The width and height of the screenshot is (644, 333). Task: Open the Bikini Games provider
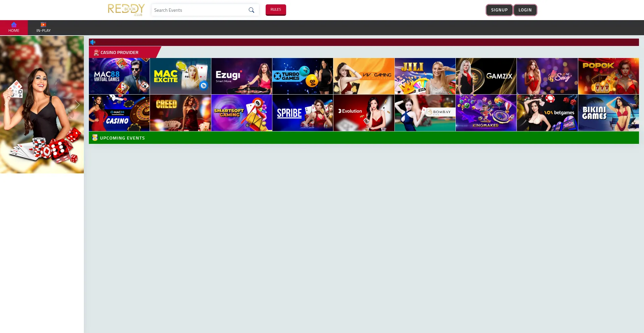point(608,113)
